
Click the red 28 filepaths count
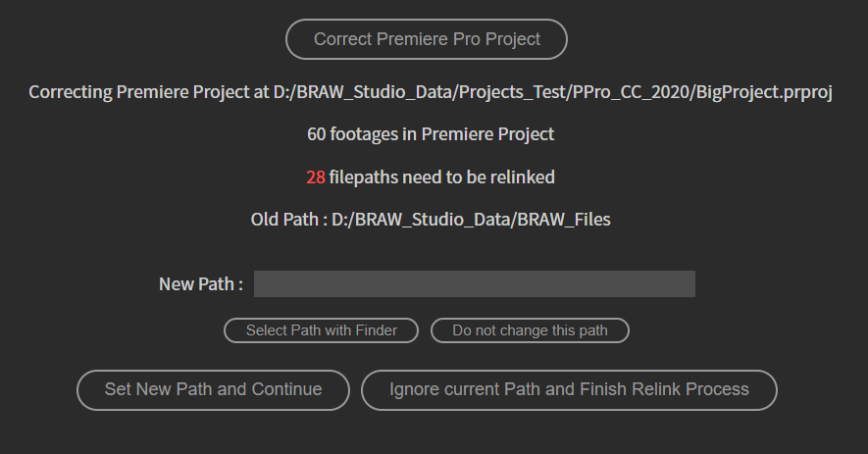tap(315, 177)
